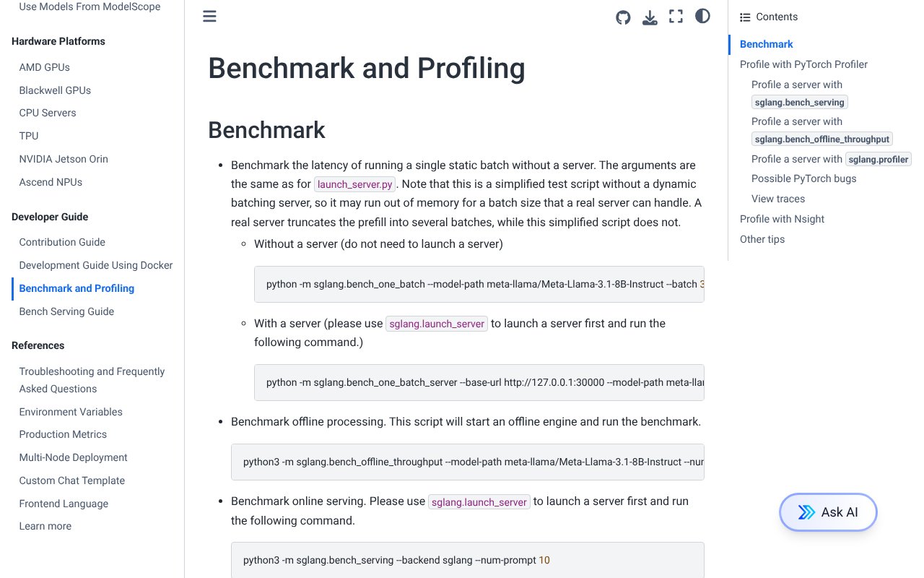Jump to the Profile with Nsight section
Viewport: 924px width, 578px height.
[782, 219]
